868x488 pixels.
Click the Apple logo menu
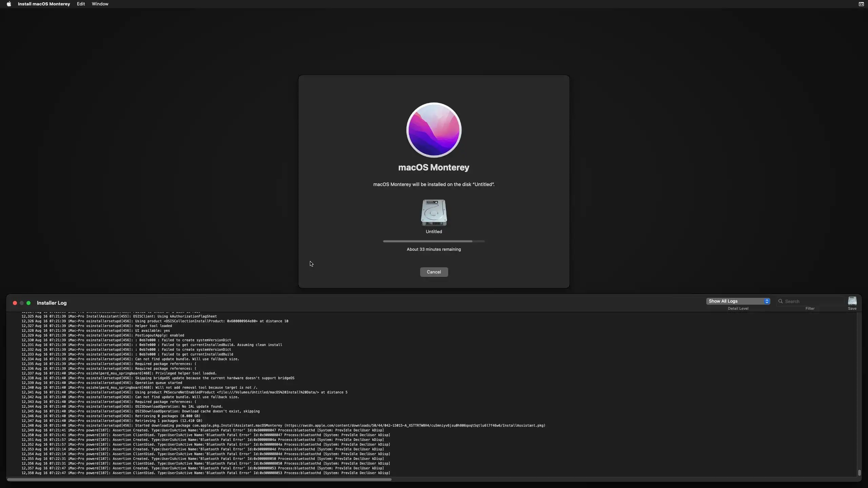[9, 4]
